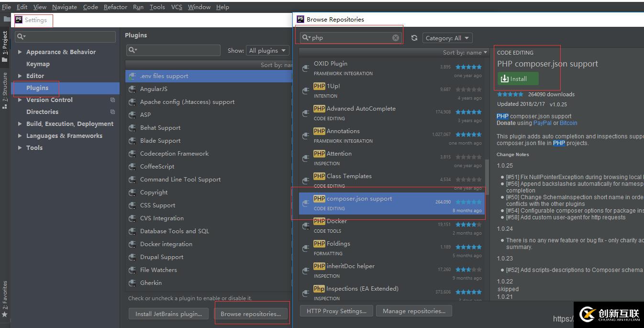Click the repository search field containing php
The height and width of the screenshot is (328, 644).
coord(351,38)
